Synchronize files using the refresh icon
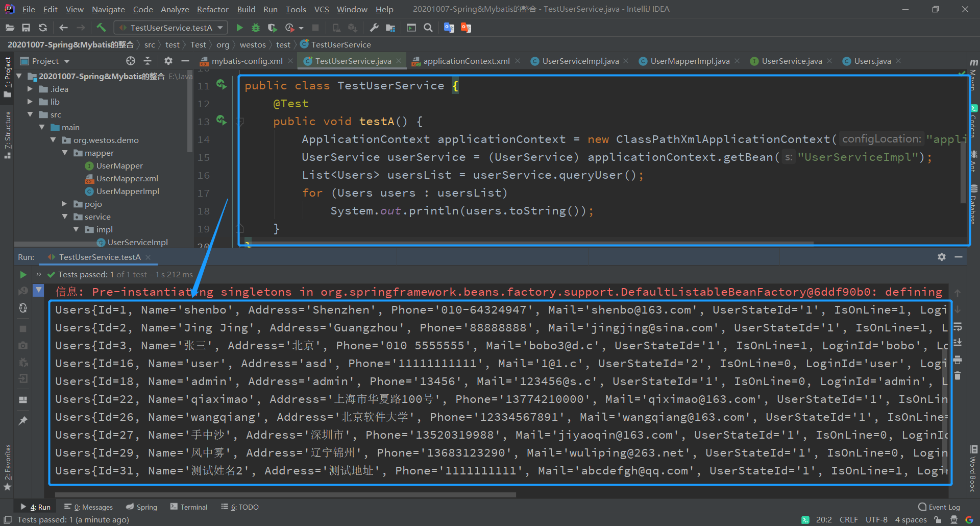The height and width of the screenshot is (526, 980). click(43, 28)
